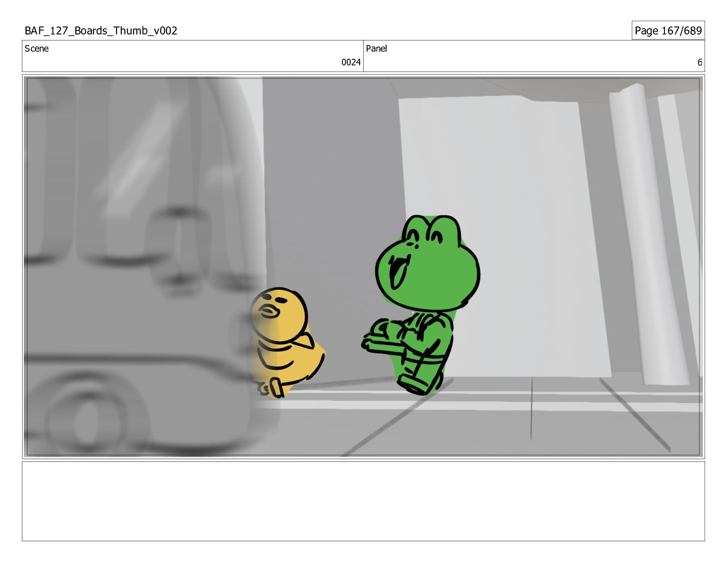Click the 'Panel' label
Image resolution: width=728 pixels, height=563 pixels.
376,49
